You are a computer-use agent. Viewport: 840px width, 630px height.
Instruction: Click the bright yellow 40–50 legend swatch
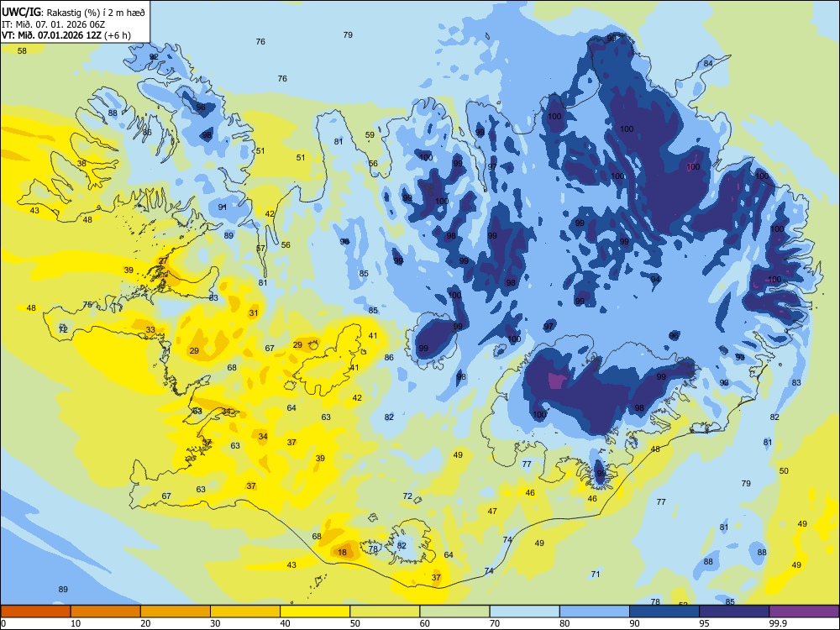pos(315,612)
